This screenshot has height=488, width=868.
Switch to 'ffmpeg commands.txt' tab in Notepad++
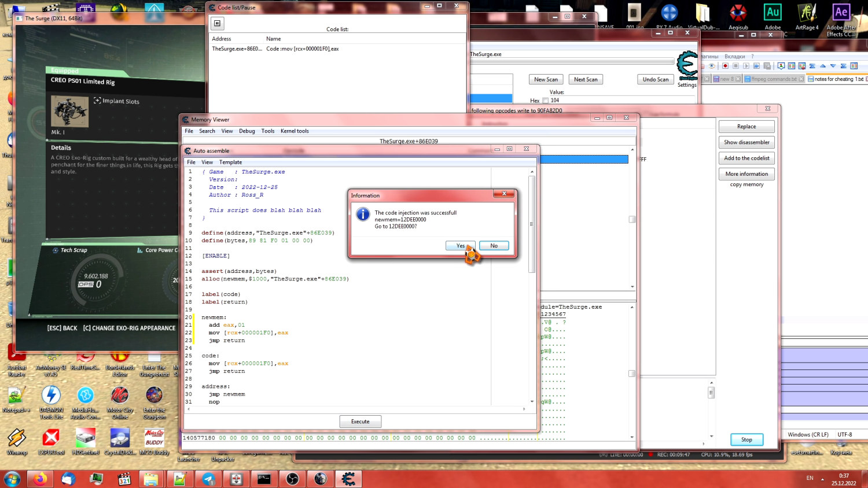tap(774, 79)
